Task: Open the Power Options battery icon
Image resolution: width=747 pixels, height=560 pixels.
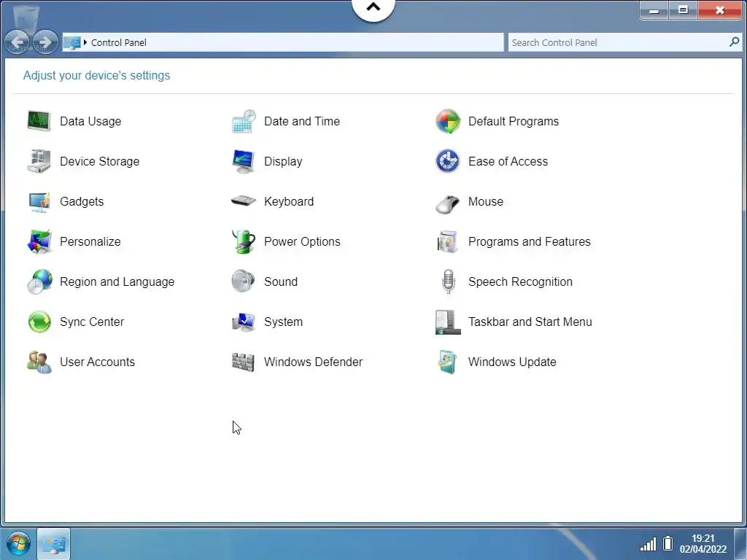Action: point(244,241)
